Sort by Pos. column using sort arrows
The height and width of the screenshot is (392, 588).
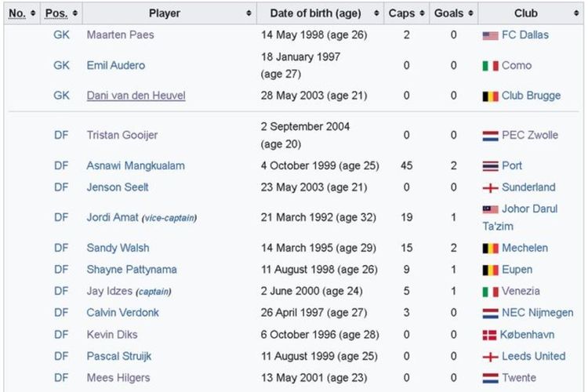[75, 13]
